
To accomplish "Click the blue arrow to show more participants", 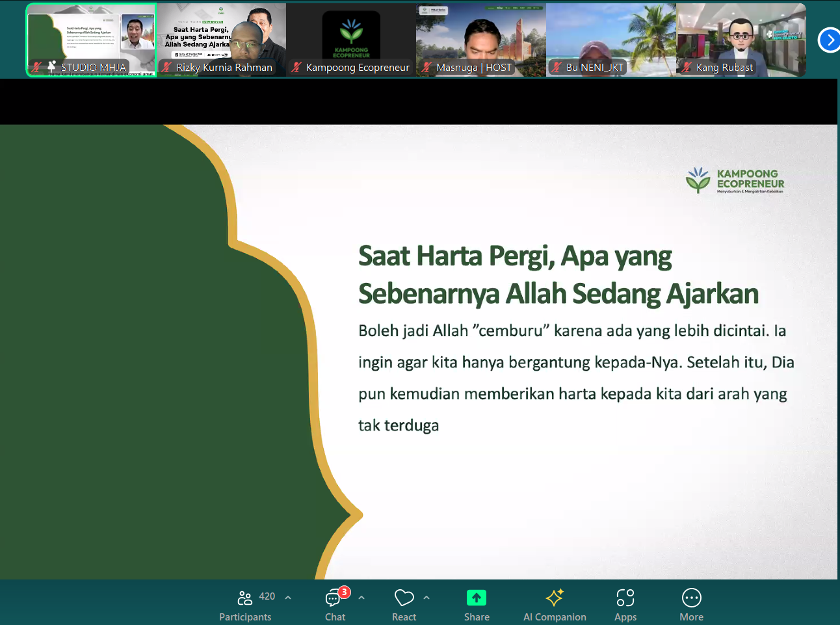I will coord(829,40).
